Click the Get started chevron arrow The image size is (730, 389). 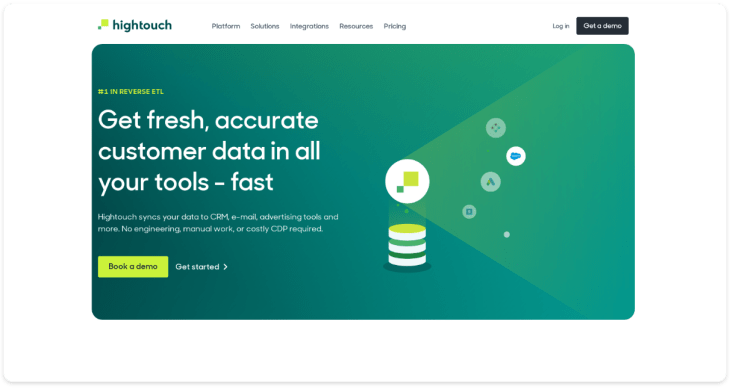226,267
